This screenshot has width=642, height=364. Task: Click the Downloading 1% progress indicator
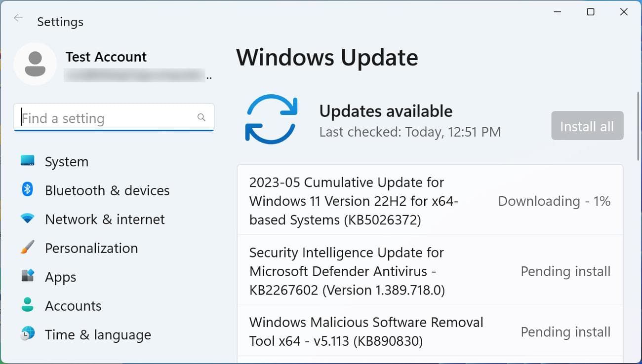[x=554, y=201]
